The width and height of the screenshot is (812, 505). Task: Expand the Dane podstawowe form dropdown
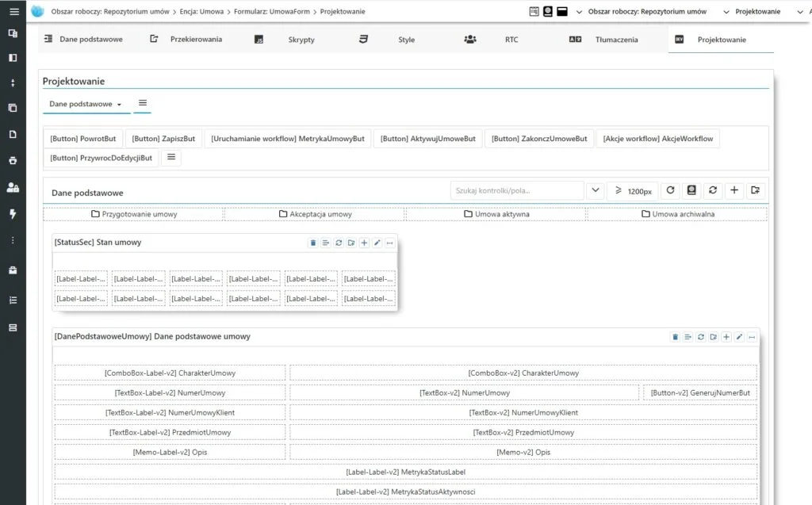(86, 103)
